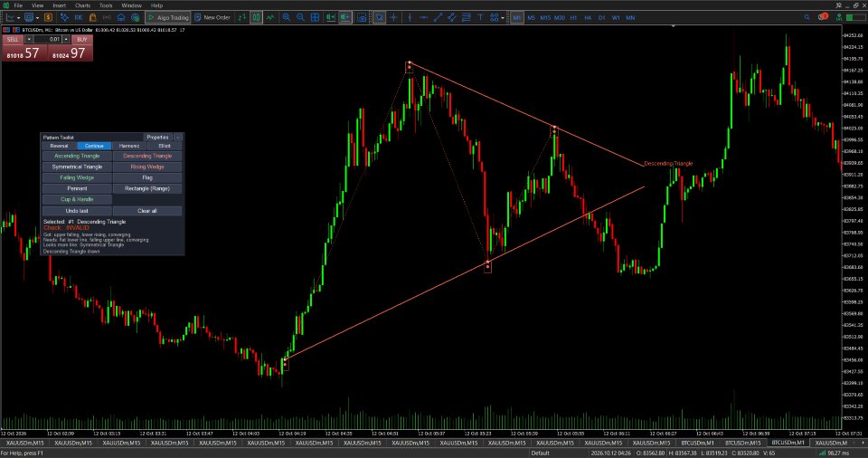Select the trendline drawing tool
This screenshot has height=458, width=868.
(x=438, y=18)
